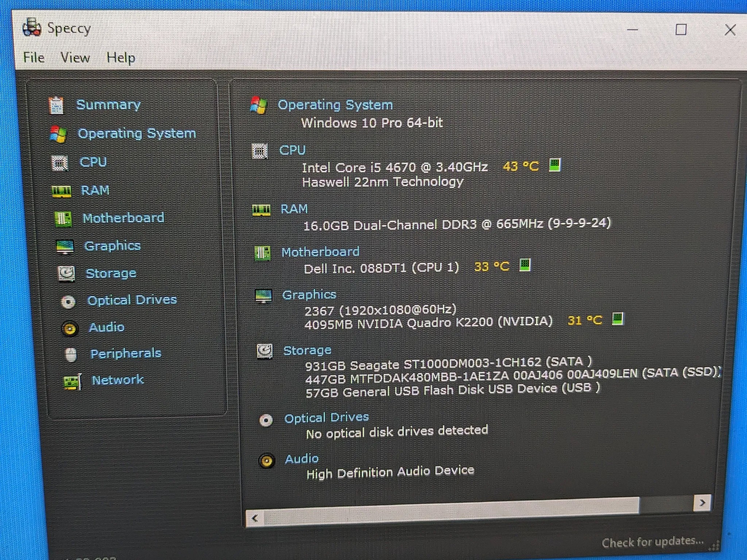Image resolution: width=747 pixels, height=560 pixels.
Task: Open the Motherboard heading link in summary
Action: coord(321,252)
